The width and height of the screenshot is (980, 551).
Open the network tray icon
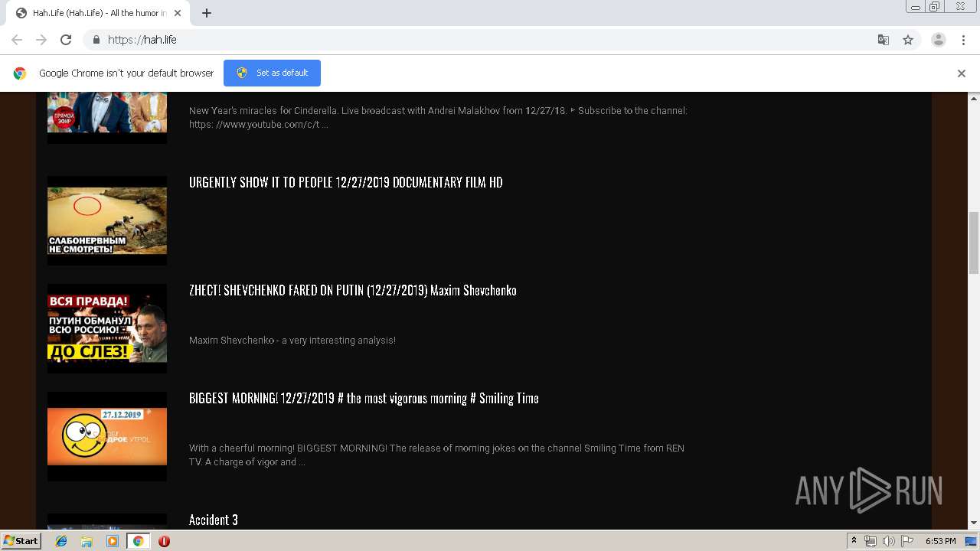[x=871, y=541]
